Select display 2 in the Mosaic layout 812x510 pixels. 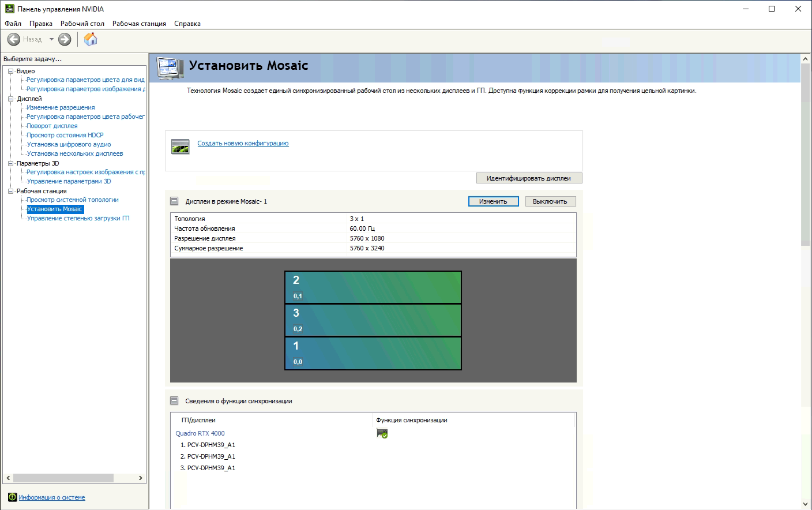[x=373, y=287]
